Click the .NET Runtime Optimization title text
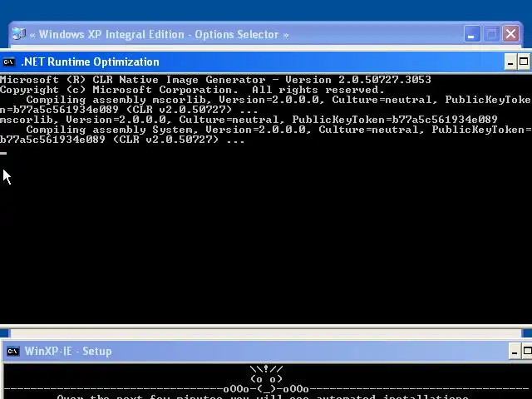Viewport: 532px width, 399px height. click(90, 62)
